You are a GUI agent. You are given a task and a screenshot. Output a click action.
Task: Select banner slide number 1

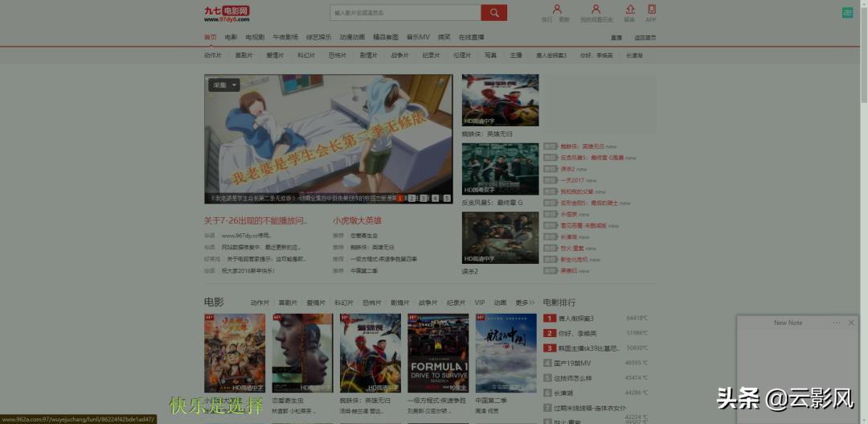(x=400, y=198)
